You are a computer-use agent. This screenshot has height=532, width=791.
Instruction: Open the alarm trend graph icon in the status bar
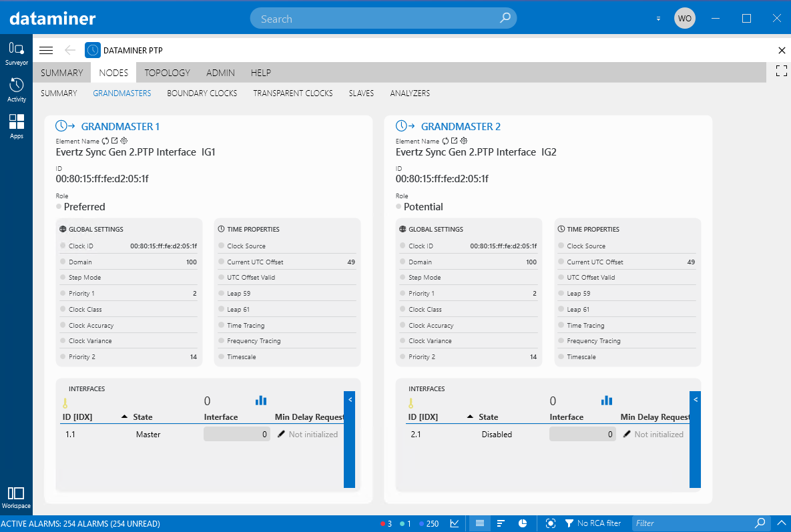point(455,523)
